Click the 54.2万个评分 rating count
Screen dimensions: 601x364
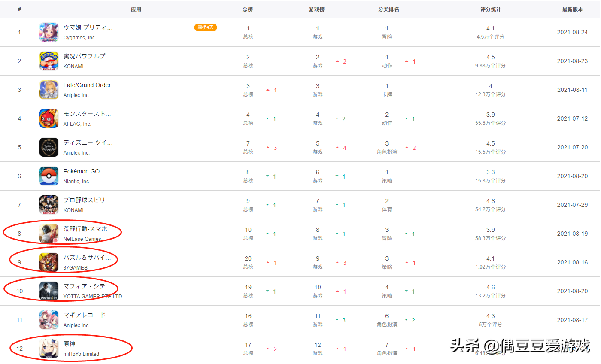[491, 209]
